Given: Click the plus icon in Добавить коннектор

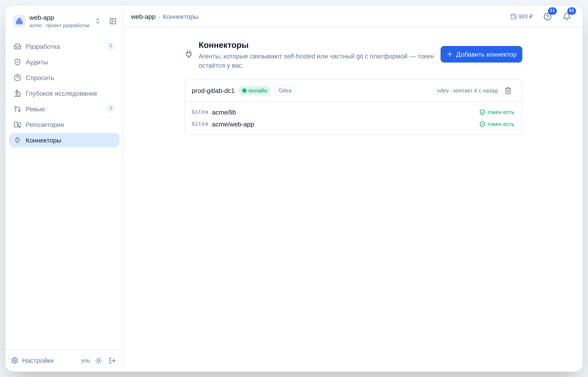Looking at the screenshot, I should click(x=449, y=54).
